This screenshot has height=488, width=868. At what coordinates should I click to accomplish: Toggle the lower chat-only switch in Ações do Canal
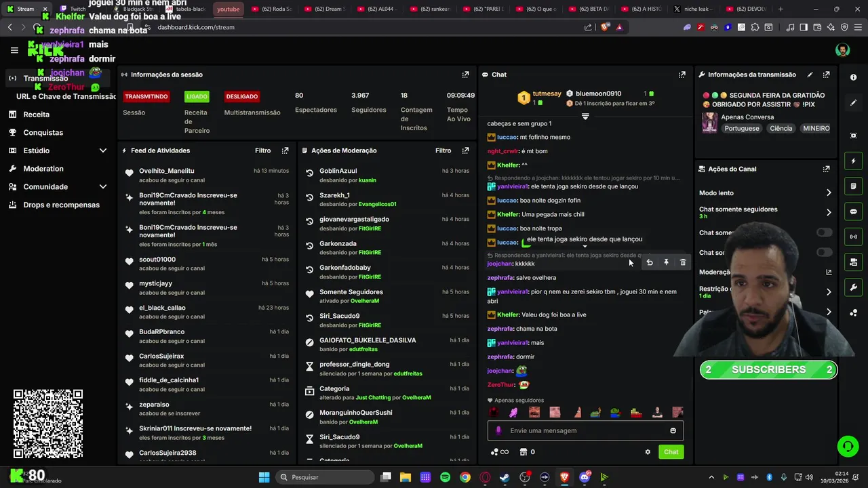pos(824,252)
